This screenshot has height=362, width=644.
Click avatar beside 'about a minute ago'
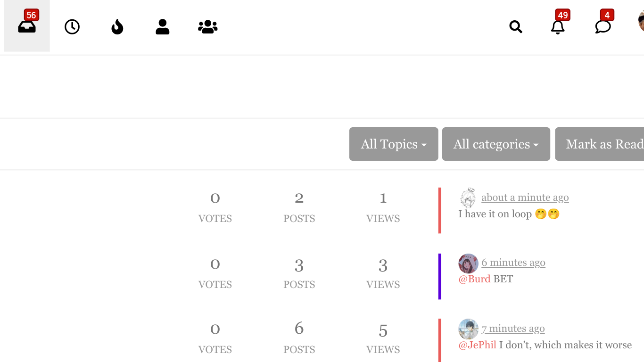(x=468, y=197)
